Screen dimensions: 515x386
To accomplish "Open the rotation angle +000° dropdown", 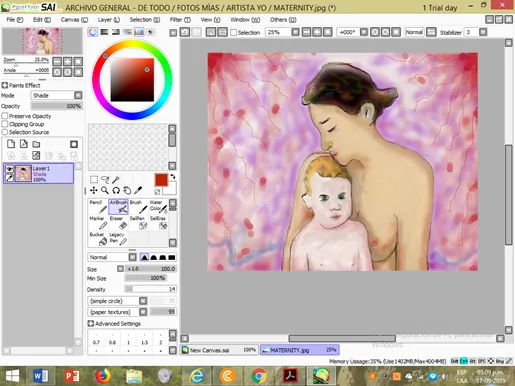I will point(364,32).
